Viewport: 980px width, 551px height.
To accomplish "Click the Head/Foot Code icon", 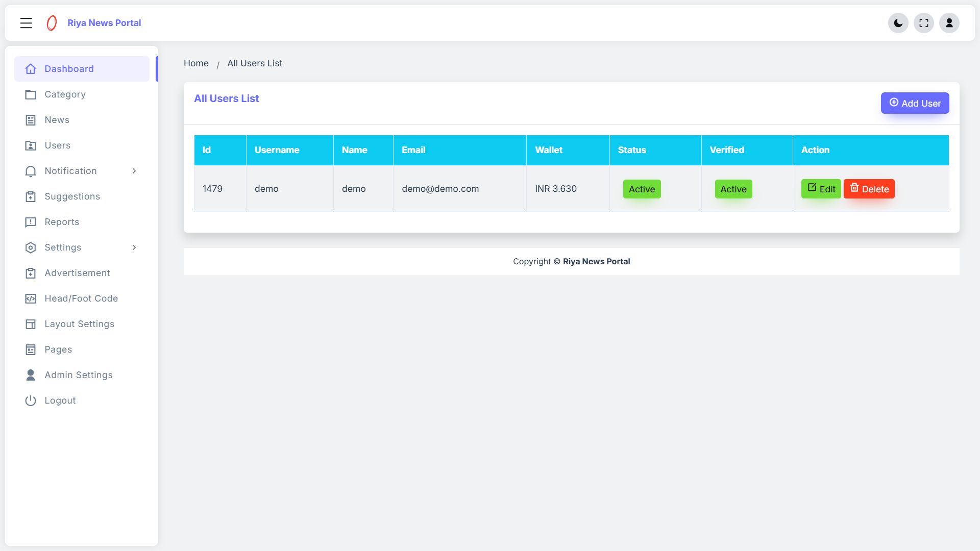I will click(x=31, y=298).
